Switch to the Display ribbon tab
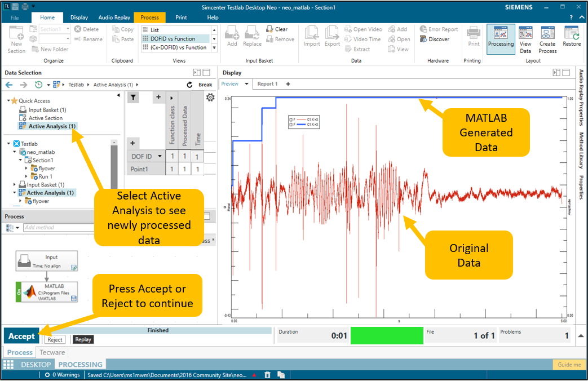Image resolution: width=588 pixels, height=381 pixels. [79, 17]
